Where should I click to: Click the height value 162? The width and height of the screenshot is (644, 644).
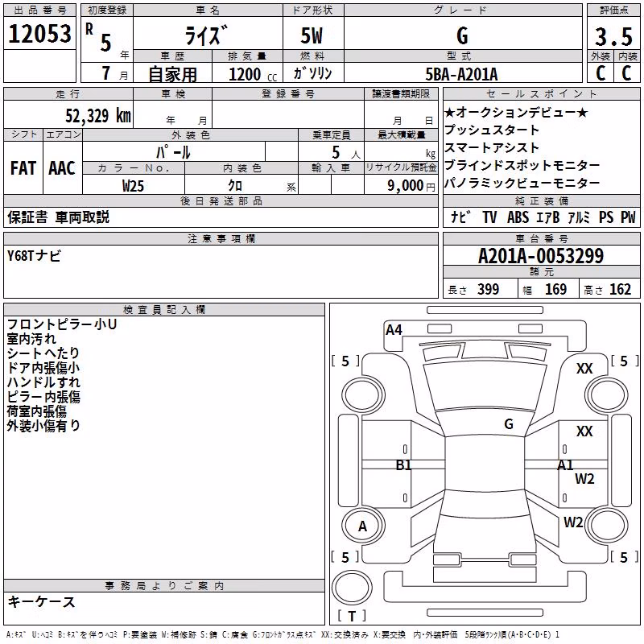pos(620,289)
